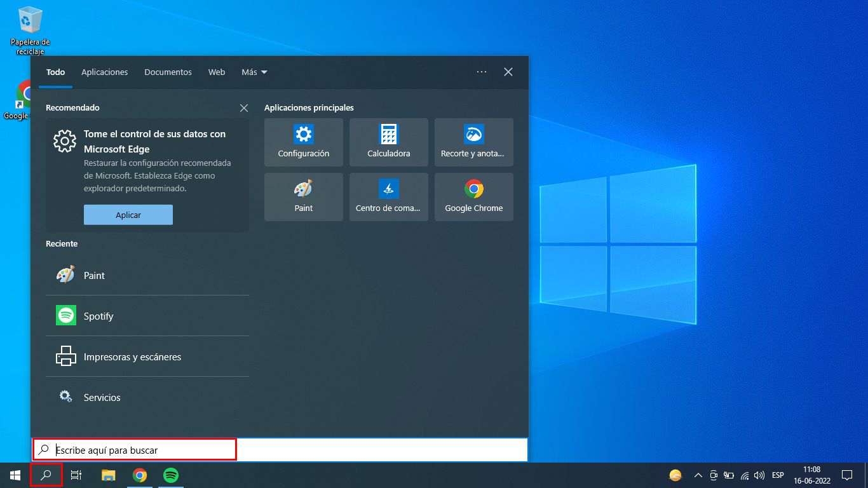
Task: Select the Web search tab
Action: pos(217,72)
